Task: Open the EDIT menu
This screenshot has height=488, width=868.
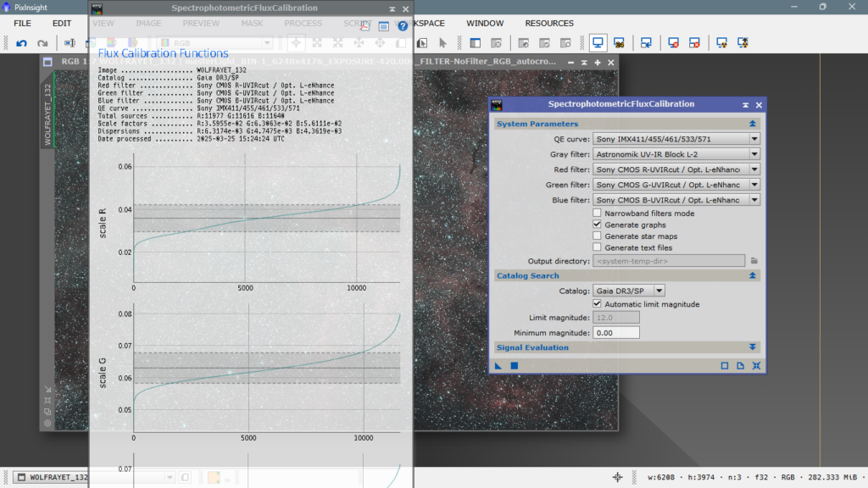Action: (x=61, y=23)
